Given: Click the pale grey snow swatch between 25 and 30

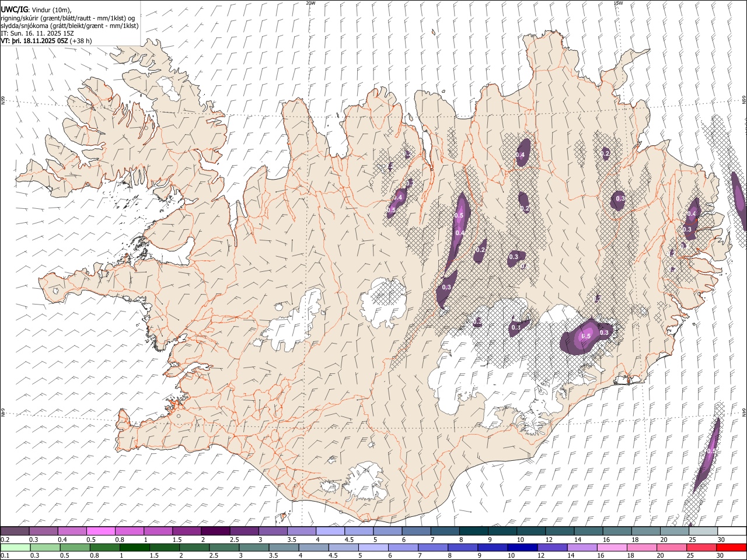Looking at the screenshot, I should 703,531.
